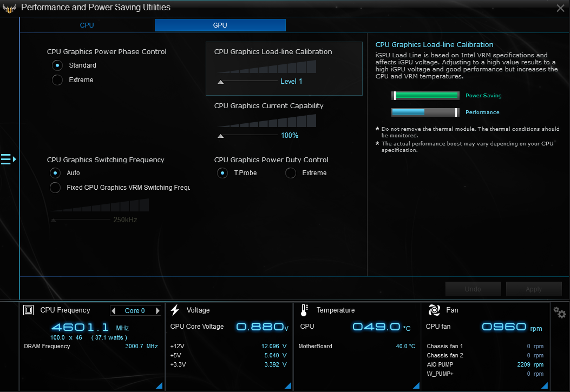Screen dimensions: 570x392
Task: Switch to the GPU tab
Action: click(x=220, y=25)
